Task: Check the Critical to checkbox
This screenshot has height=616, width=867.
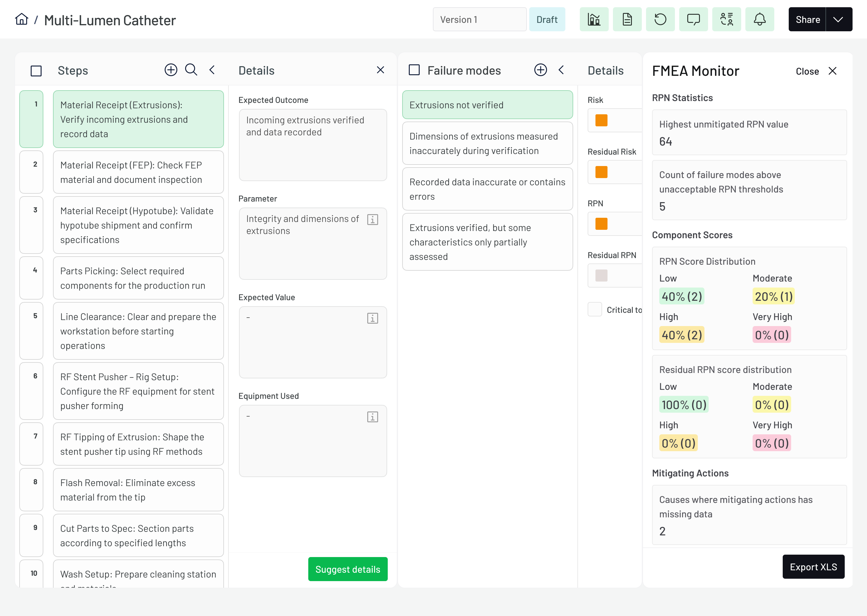Action: 595,309
